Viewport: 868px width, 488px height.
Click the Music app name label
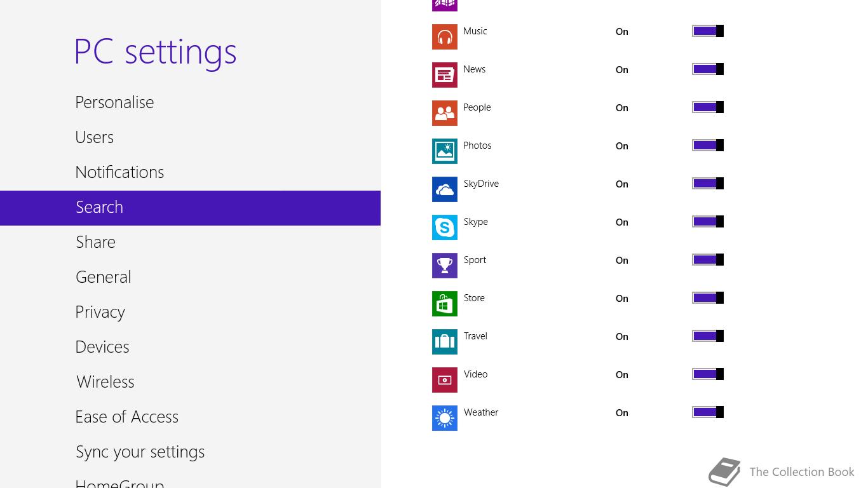tap(475, 31)
